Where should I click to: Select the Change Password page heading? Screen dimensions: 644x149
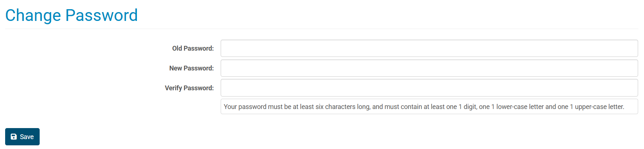pos(72,15)
